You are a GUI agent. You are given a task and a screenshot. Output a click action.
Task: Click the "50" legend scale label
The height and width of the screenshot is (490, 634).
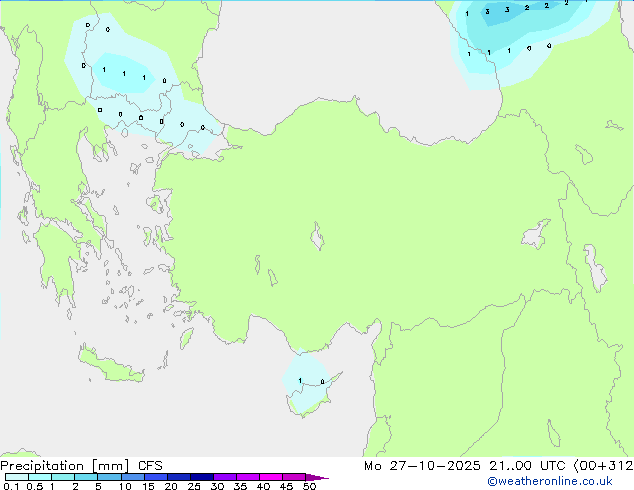coord(310,486)
